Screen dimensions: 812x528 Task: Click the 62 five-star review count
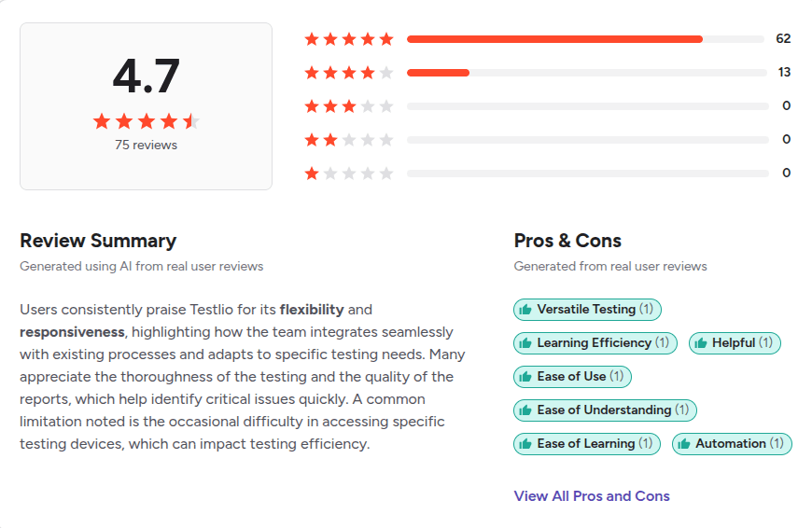click(x=783, y=39)
